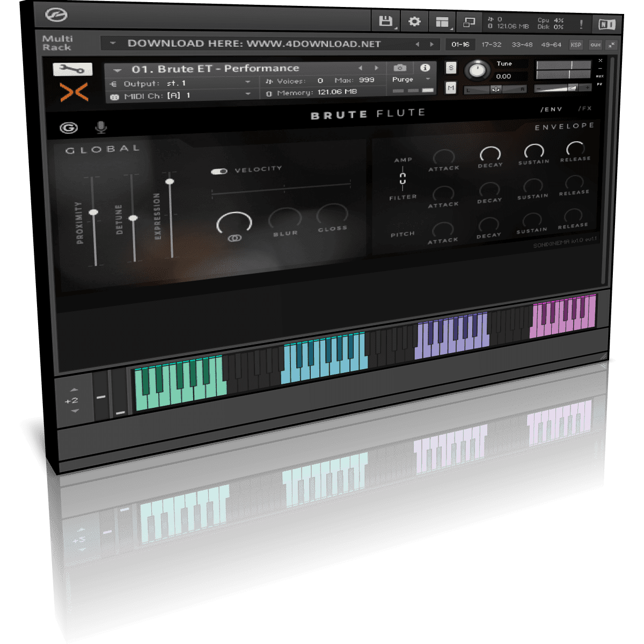Click the FILTER RELEASE knob
Image resolution: width=644 pixels, height=644 pixels.
pyautogui.click(x=574, y=182)
